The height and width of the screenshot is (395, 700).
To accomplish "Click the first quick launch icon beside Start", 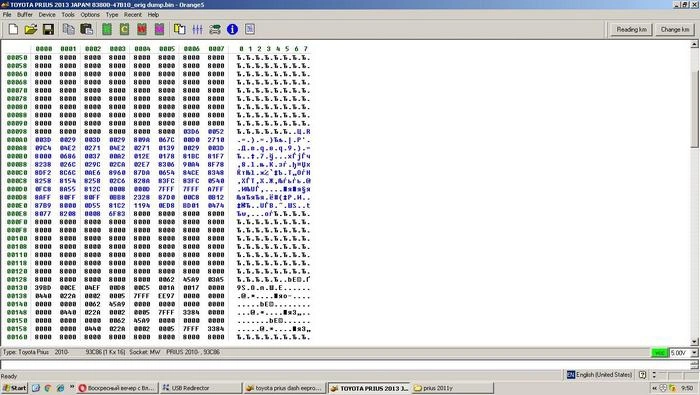I will pos(36,388).
